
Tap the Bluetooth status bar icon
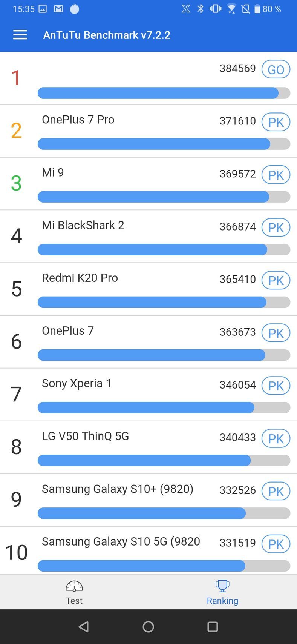[201, 9]
